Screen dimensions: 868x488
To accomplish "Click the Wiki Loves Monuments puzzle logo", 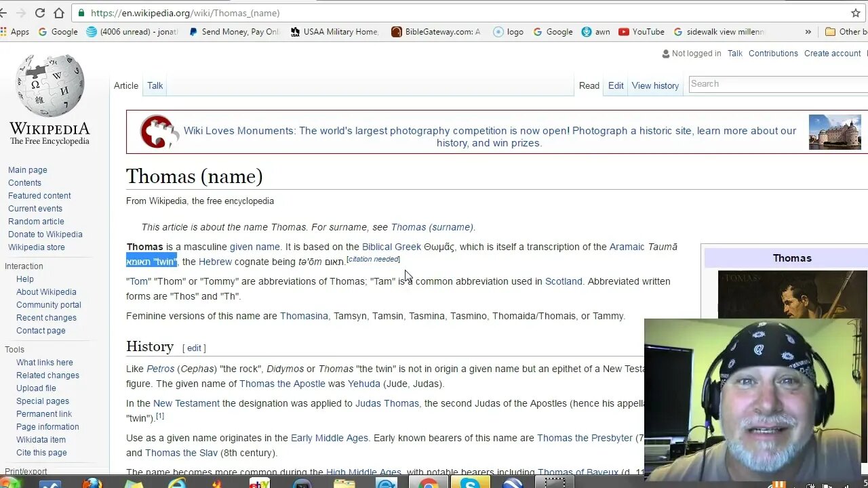I will click(x=159, y=131).
